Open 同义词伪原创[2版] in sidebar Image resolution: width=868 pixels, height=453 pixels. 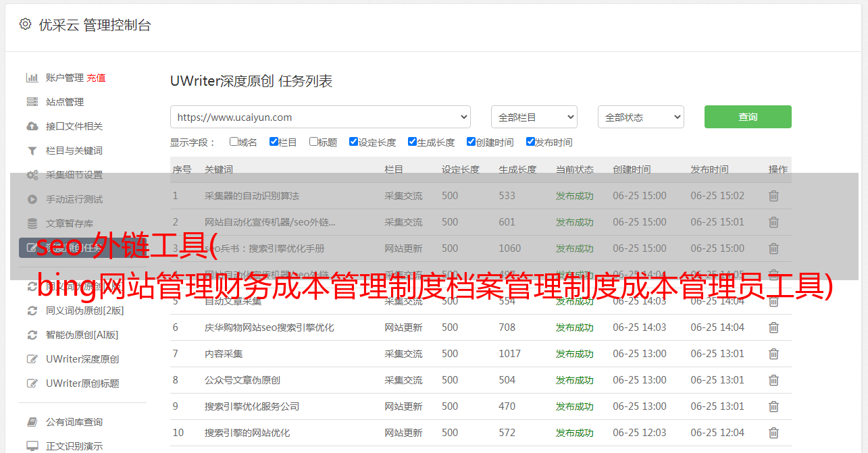pyautogui.click(x=85, y=311)
